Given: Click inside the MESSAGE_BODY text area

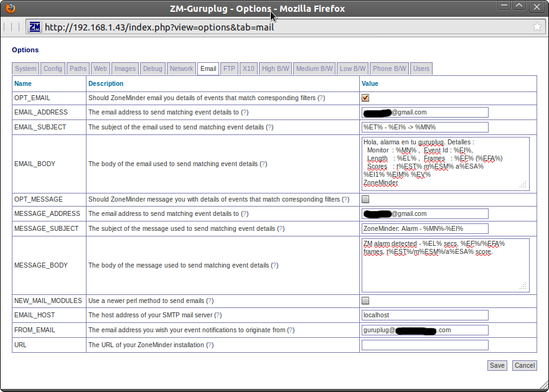Looking at the screenshot, I should pyautogui.click(x=446, y=265).
